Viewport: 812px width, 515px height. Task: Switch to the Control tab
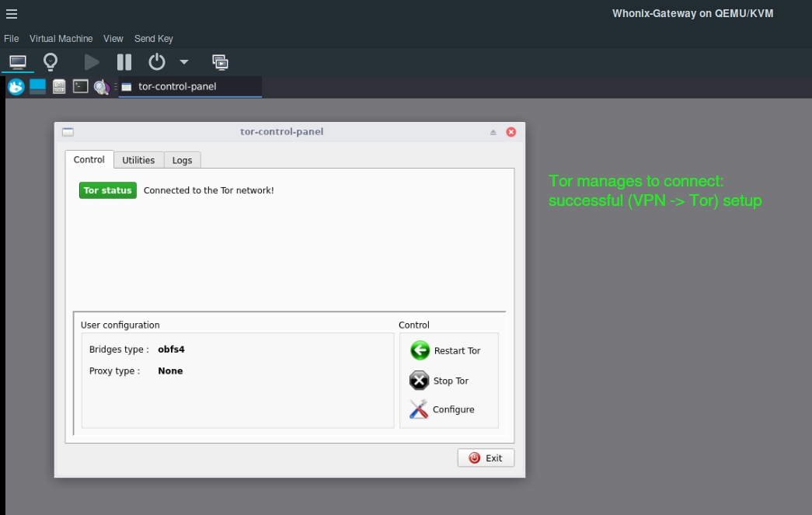pyautogui.click(x=89, y=159)
